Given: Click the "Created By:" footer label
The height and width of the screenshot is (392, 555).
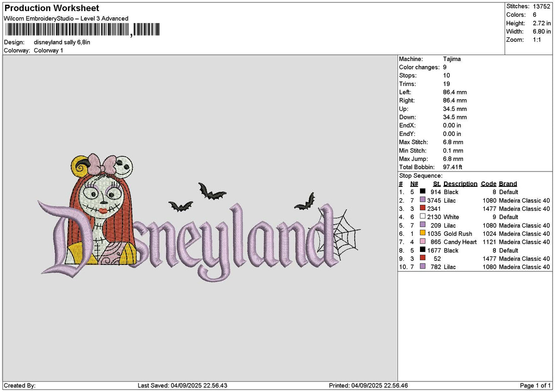Looking at the screenshot, I should click(19, 386).
